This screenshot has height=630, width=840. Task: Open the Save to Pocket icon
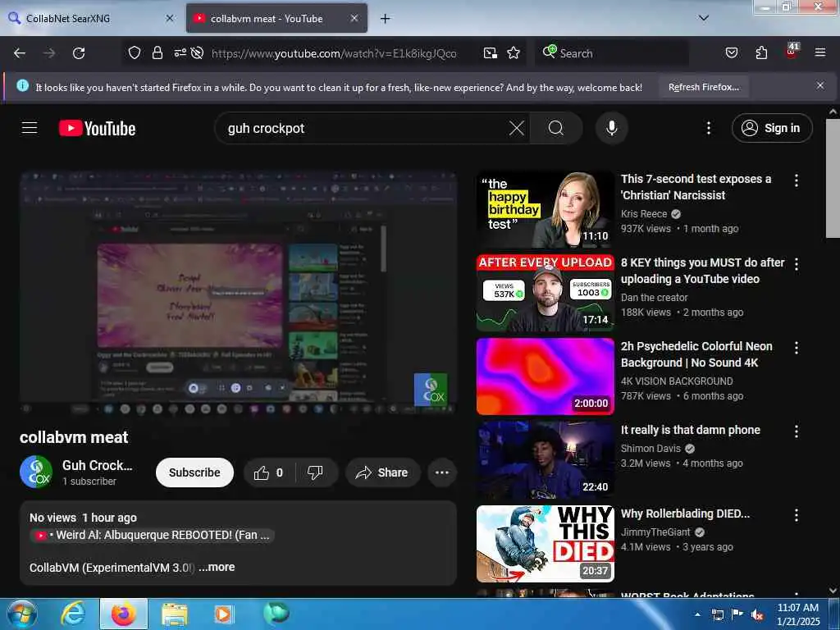[x=731, y=52]
